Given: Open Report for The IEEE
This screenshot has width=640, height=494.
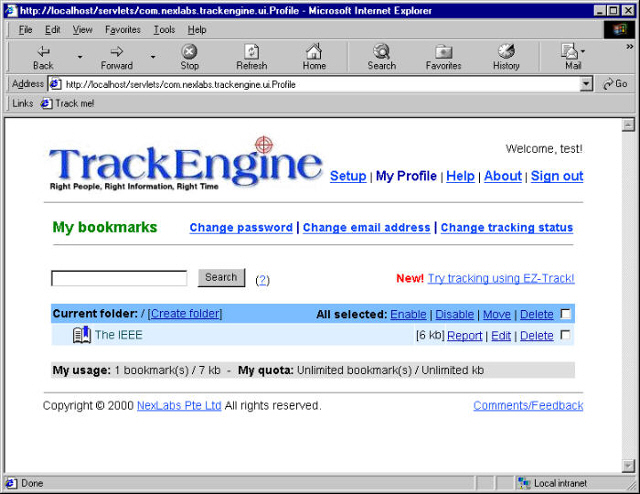Looking at the screenshot, I should (465, 336).
